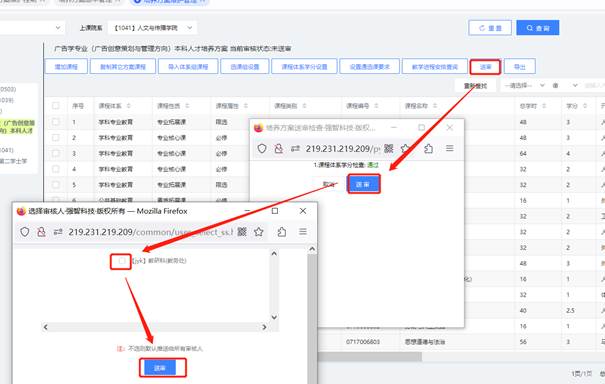Click the permissions icon in 培养方案送审检查 address bar
This screenshot has width=605, height=384.
[295, 149]
